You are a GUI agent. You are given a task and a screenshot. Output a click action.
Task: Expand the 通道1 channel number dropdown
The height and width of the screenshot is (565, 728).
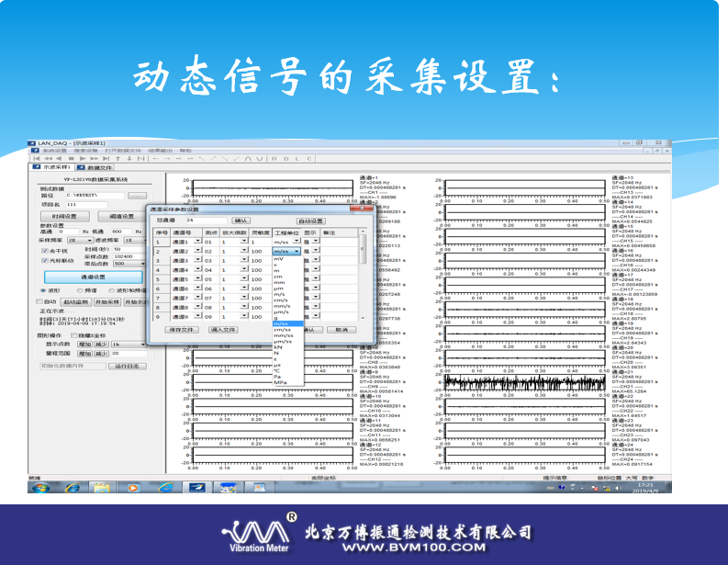(x=198, y=242)
